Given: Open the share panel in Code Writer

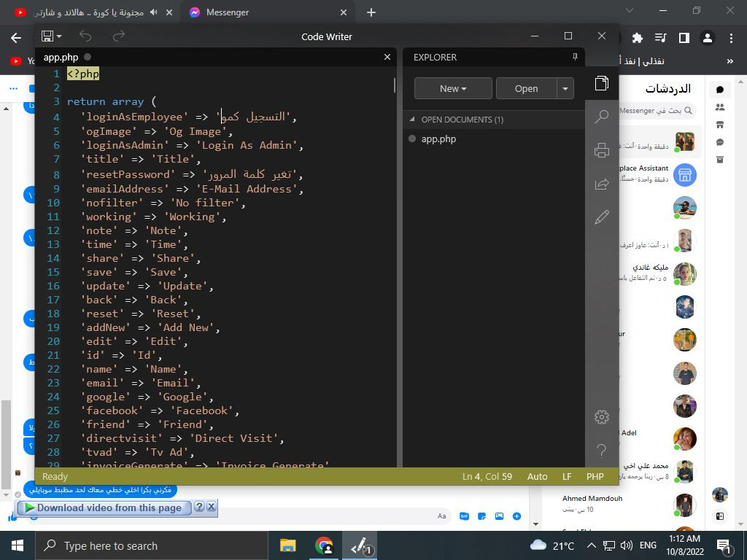Looking at the screenshot, I should [x=602, y=184].
